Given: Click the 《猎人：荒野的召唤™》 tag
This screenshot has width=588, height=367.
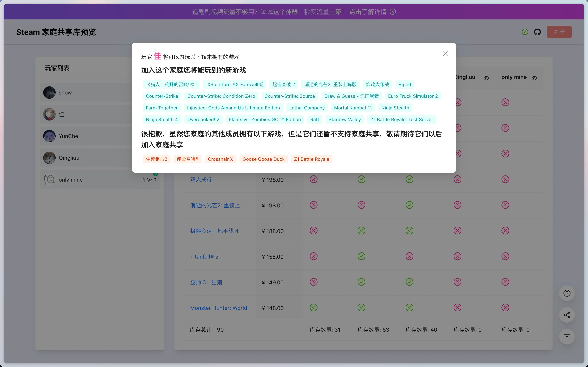Looking at the screenshot, I should (x=171, y=85).
